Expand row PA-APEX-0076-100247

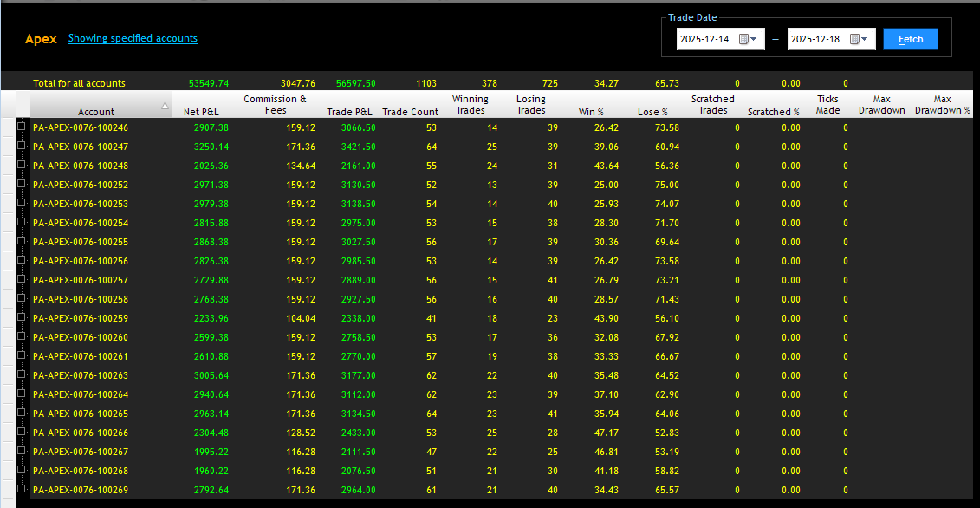(22, 146)
